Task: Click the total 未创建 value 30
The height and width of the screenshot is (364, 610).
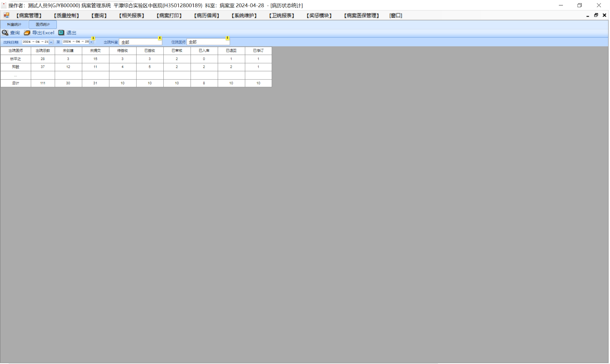Action: tap(68, 83)
